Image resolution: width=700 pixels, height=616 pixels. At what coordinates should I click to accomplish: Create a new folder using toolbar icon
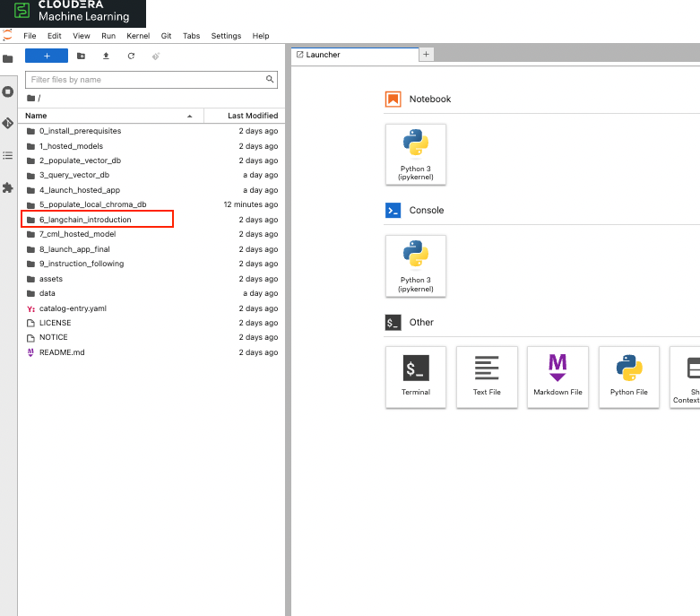(x=81, y=56)
